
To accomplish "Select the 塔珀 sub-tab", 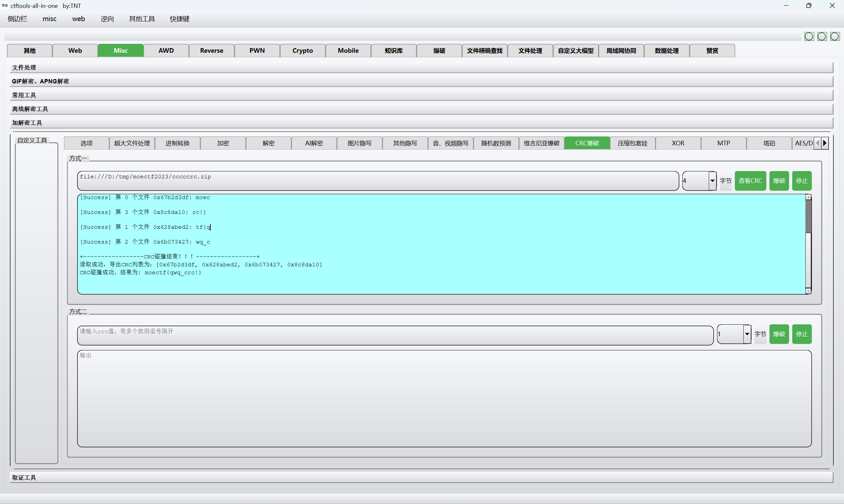I will (769, 143).
